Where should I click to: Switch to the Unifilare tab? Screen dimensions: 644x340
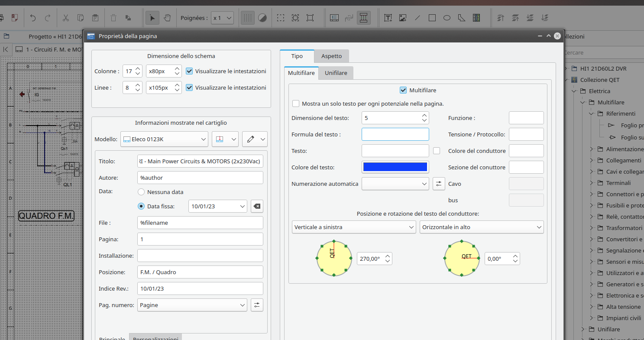336,73
